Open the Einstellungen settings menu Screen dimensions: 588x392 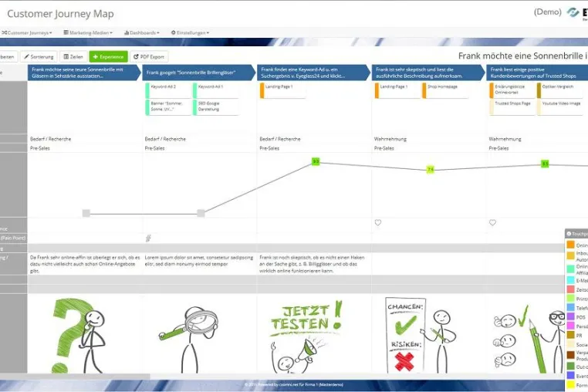[x=190, y=32]
